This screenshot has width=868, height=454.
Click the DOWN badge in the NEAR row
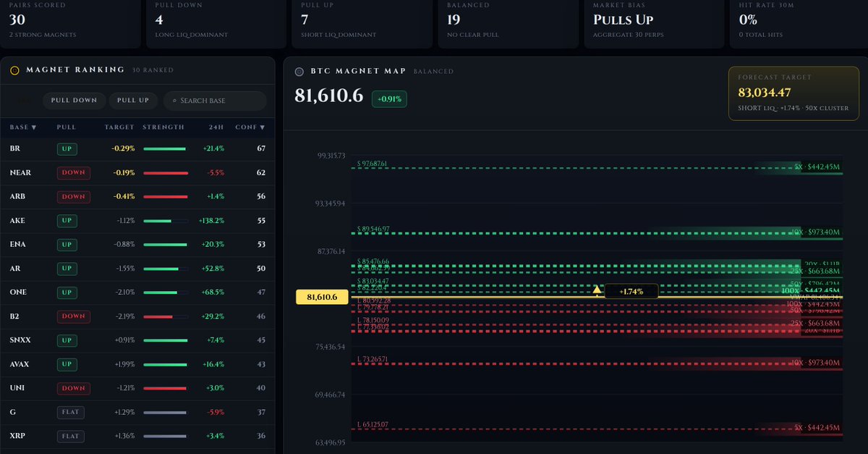coord(73,172)
